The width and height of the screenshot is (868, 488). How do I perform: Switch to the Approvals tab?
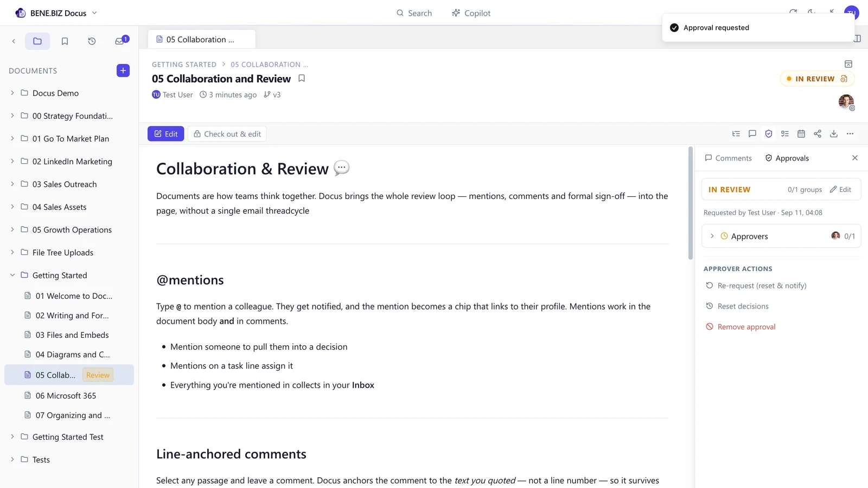click(x=787, y=158)
